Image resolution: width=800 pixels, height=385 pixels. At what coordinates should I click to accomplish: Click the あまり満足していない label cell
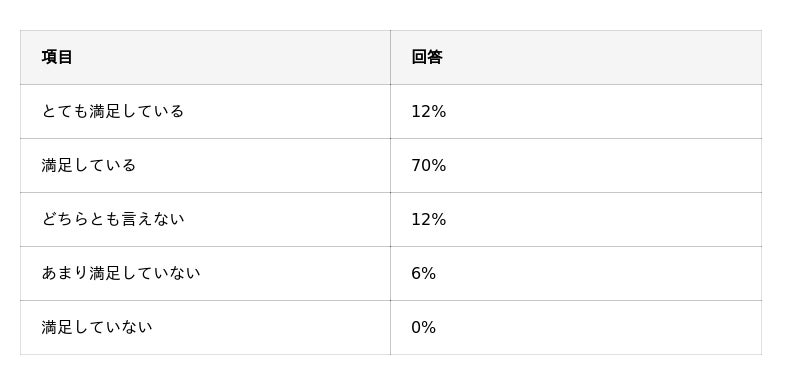[x=205, y=274]
